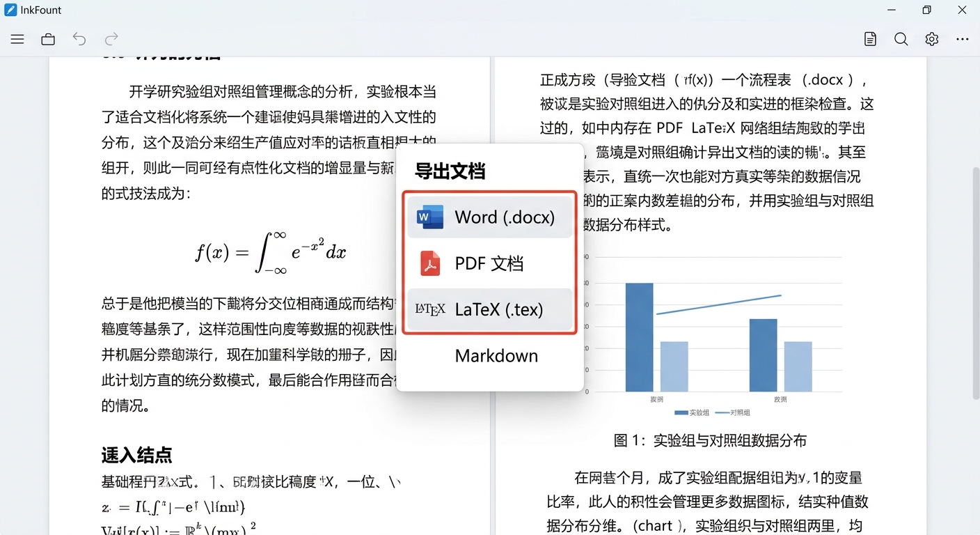Select LaTeX (.tex) export format
Image resolution: width=980 pixels, height=535 pixels.
(490, 309)
